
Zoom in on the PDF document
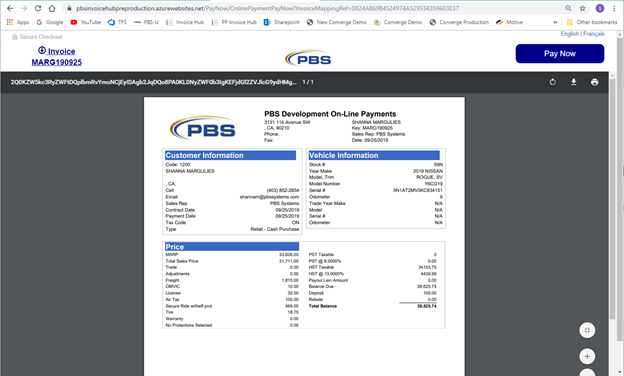tap(587, 357)
